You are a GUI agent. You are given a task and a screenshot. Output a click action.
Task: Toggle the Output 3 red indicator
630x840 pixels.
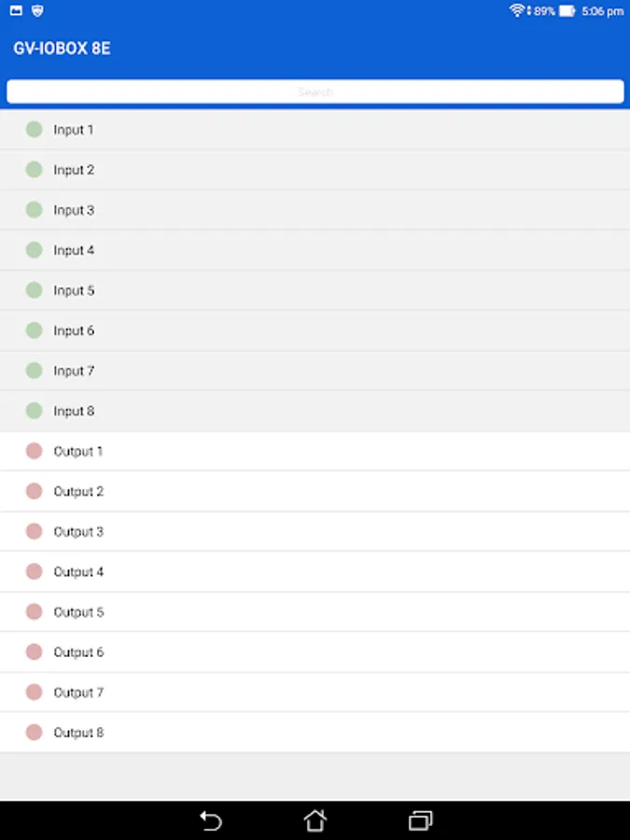pos(35,531)
